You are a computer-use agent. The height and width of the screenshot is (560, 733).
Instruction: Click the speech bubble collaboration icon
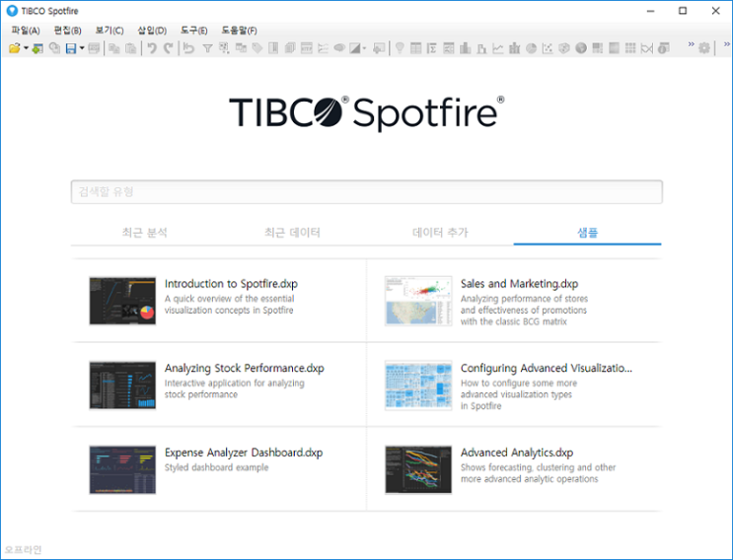coord(339,47)
